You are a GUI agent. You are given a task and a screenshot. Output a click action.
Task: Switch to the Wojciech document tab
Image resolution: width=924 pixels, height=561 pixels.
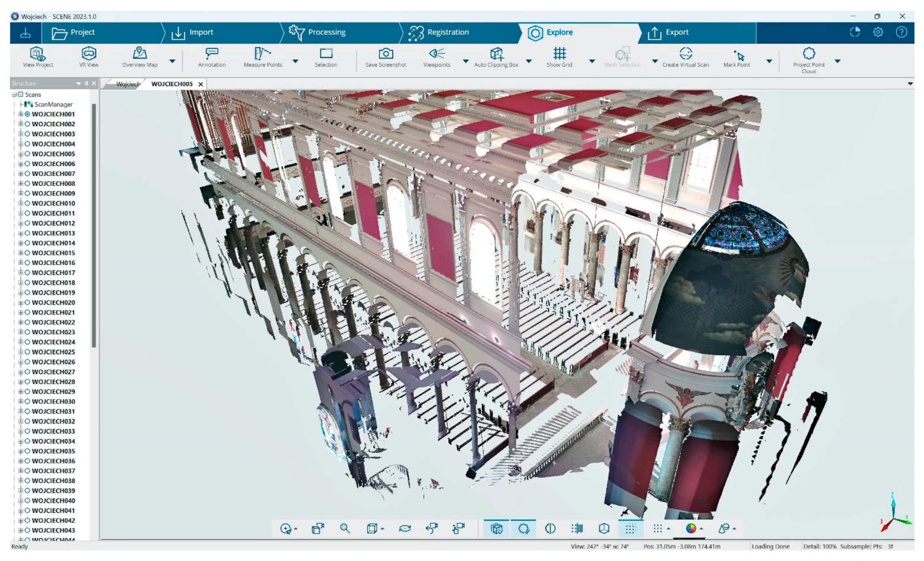coord(127,84)
